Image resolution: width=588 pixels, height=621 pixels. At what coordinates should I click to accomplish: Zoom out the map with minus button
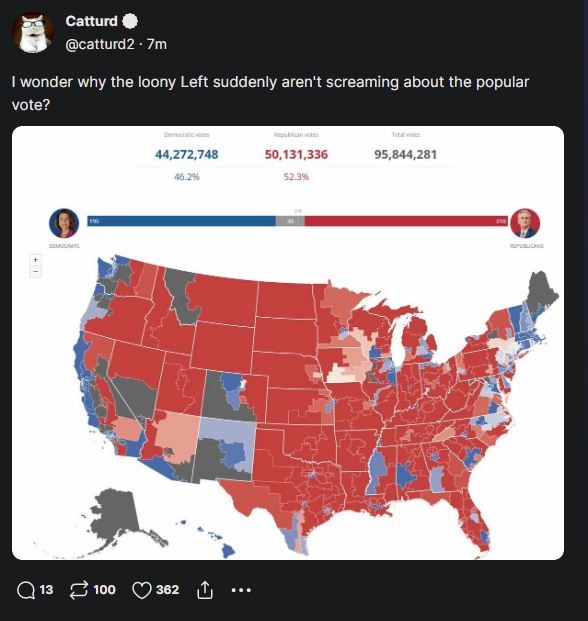pyautogui.click(x=36, y=272)
